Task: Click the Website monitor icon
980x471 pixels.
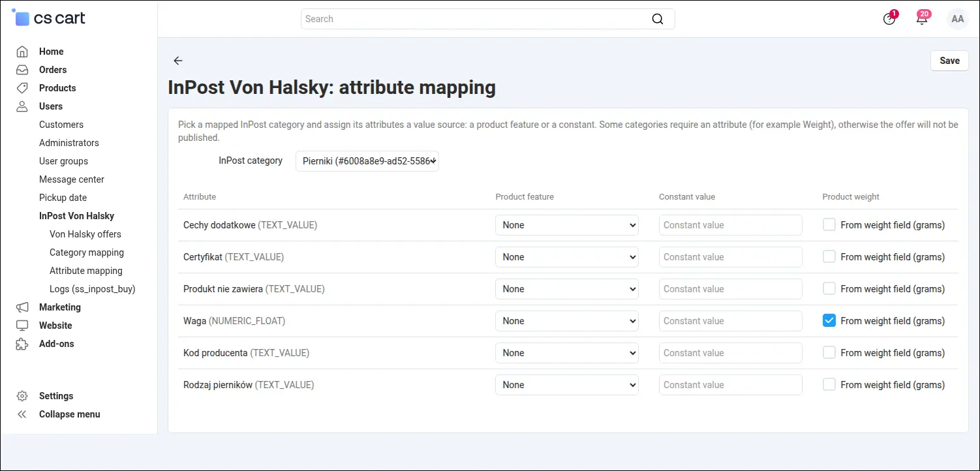Action: click(x=22, y=326)
